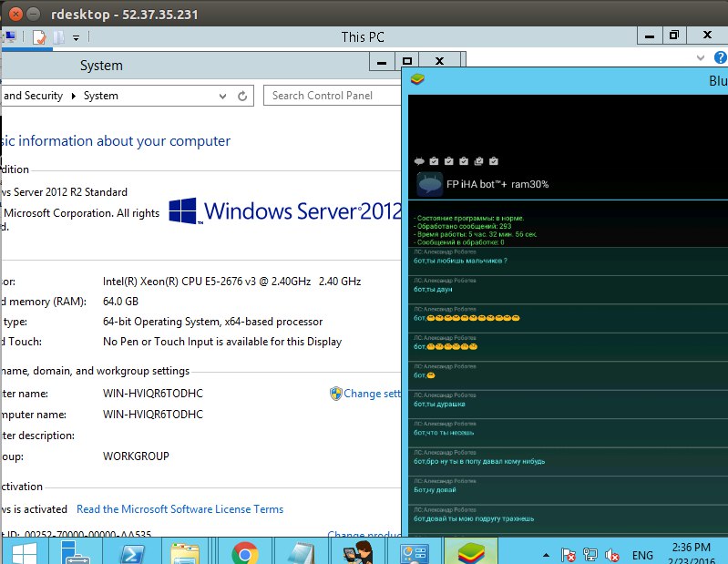Open Google Chrome from the taskbar

[x=245, y=554]
